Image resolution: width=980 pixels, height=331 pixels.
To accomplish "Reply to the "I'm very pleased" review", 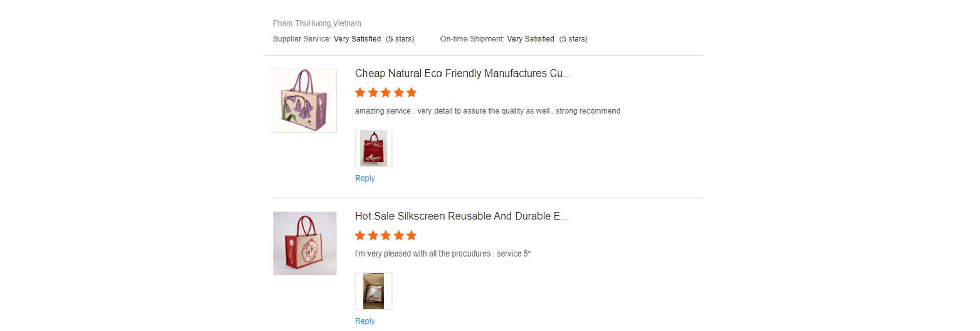I will click(365, 321).
